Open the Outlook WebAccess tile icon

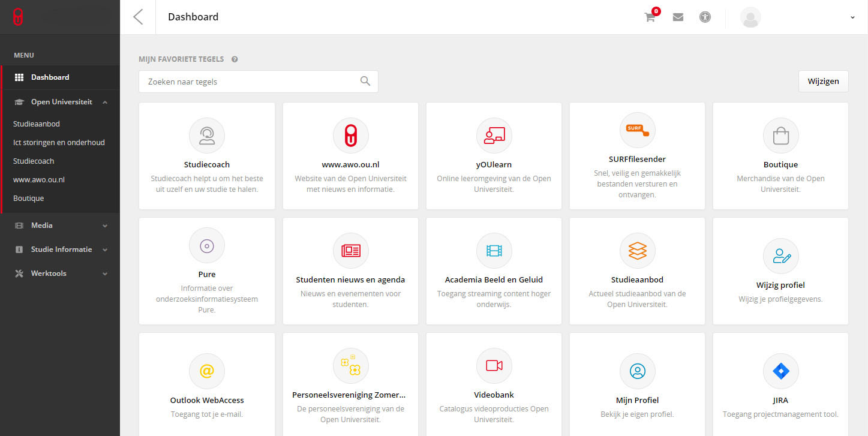click(x=207, y=371)
